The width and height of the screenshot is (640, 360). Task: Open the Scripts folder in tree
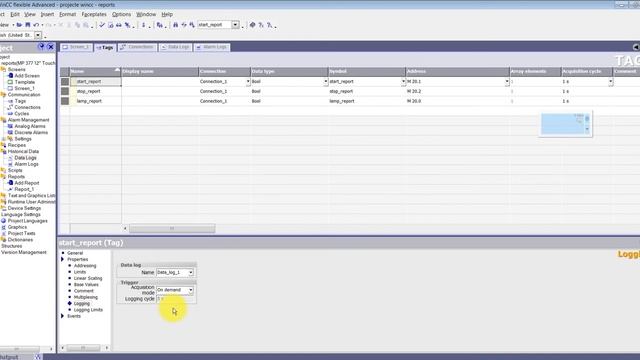coord(15,170)
